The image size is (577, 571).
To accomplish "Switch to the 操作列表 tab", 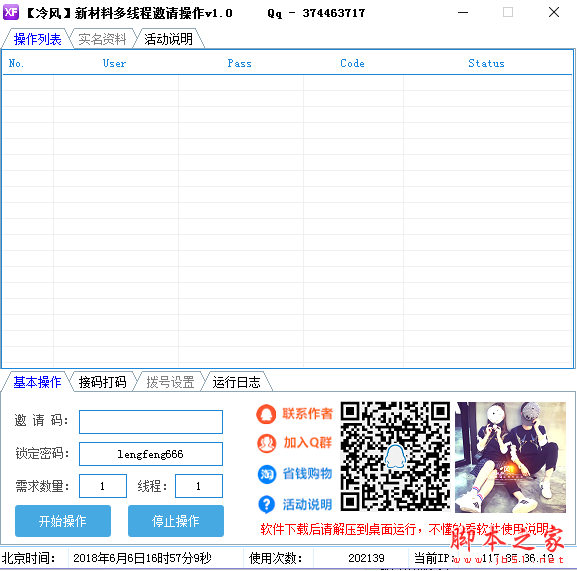I will [x=37, y=39].
